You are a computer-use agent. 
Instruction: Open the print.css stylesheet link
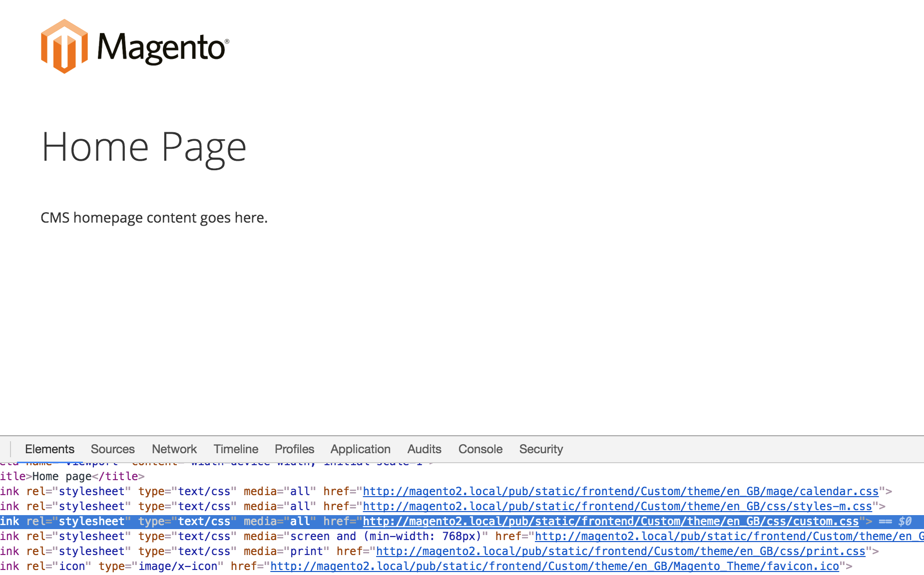tap(620, 552)
